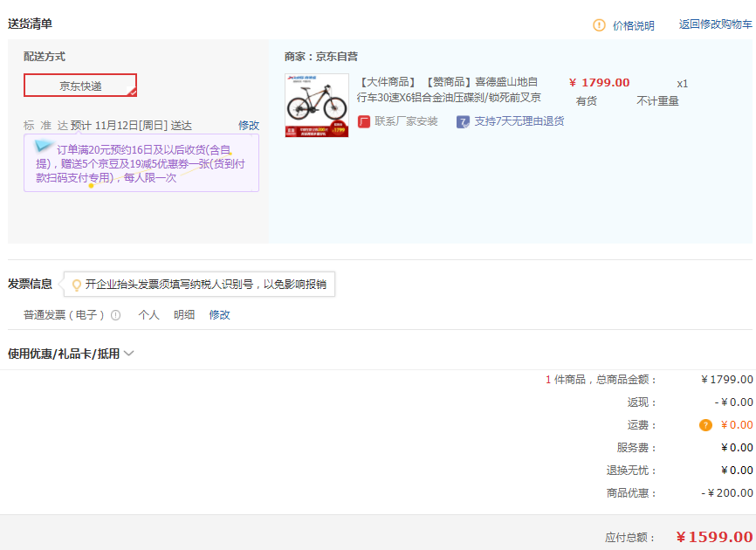Click the lightbulb invoice tip icon
The image size is (756, 550).
click(76, 285)
